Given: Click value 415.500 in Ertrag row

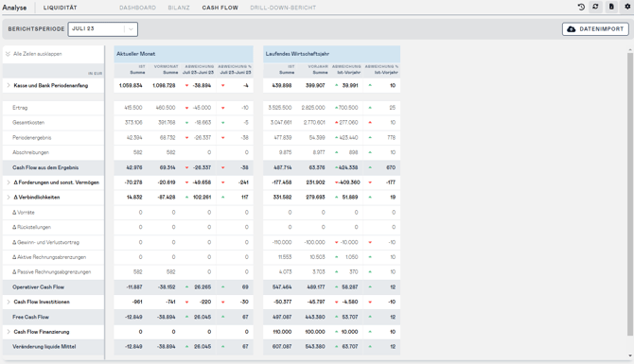Looking at the screenshot, I should [x=133, y=108].
